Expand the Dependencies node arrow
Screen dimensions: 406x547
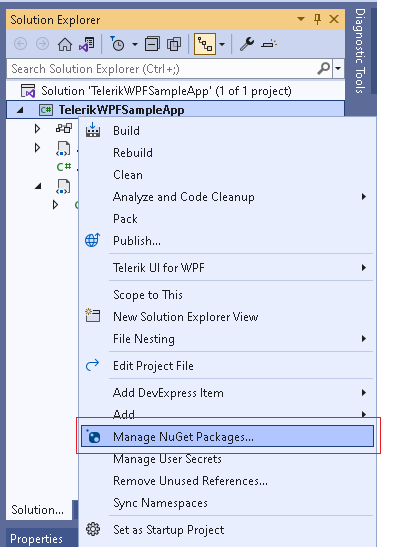point(37,129)
